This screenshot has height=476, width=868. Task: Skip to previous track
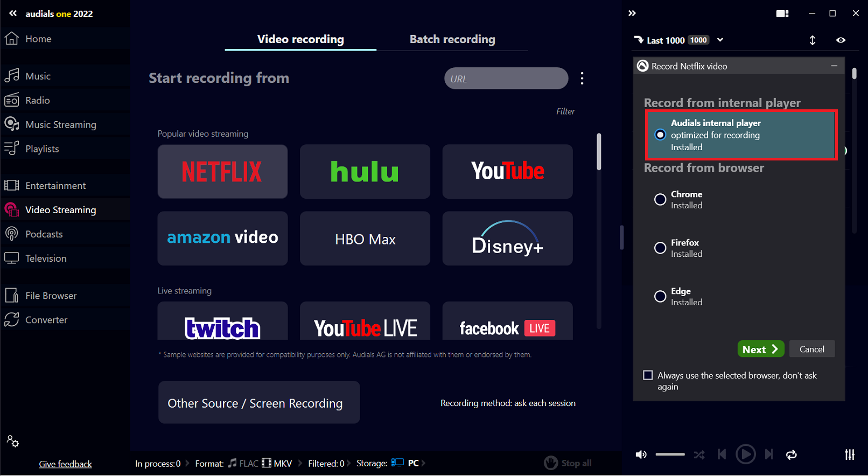722,454
